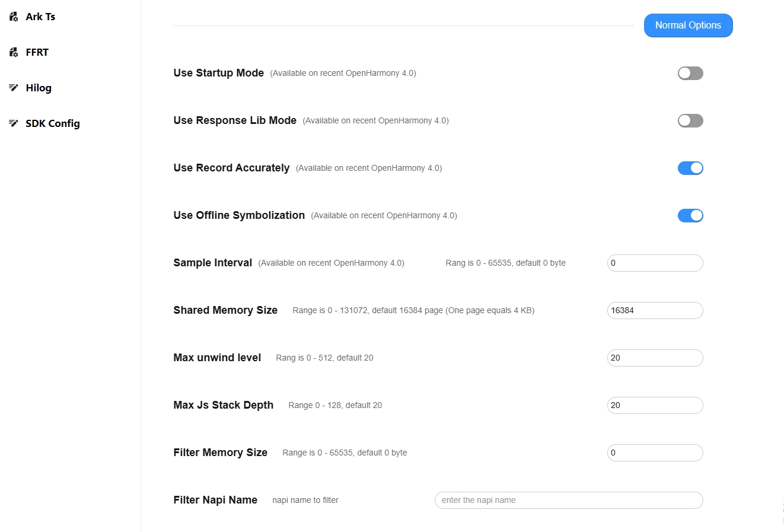Disable the Use Record Accurately switch

[x=690, y=168]
